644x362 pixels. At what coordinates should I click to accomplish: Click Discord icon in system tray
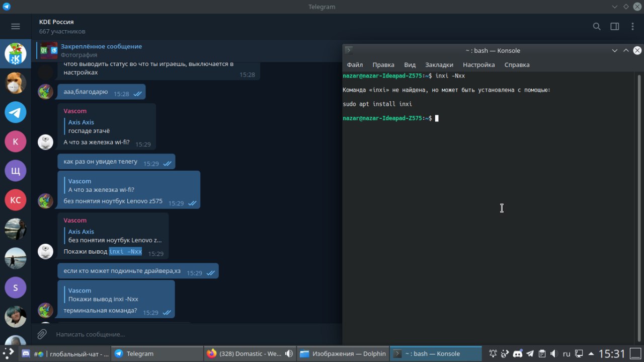517,353
